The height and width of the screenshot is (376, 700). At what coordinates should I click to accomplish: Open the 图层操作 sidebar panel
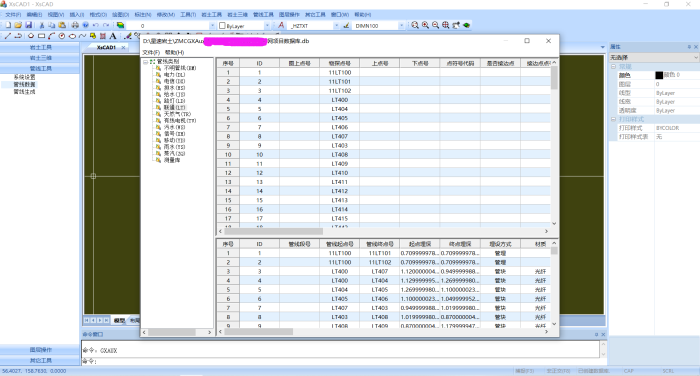40,350
